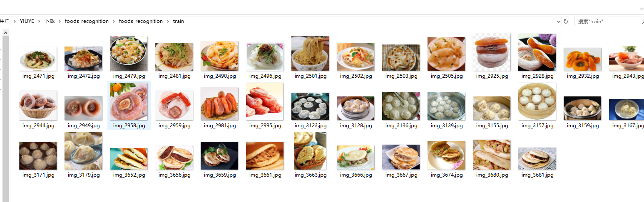The image size is (644, 202).
Task: Select the img_2505.jpg thumbnail
Action: coord(446,54)
